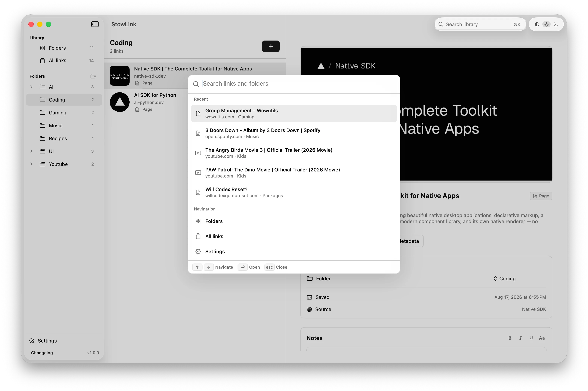Toggle bold formatting in Notes
This screenshot has height=391, width=588.
tap(510, 338)
